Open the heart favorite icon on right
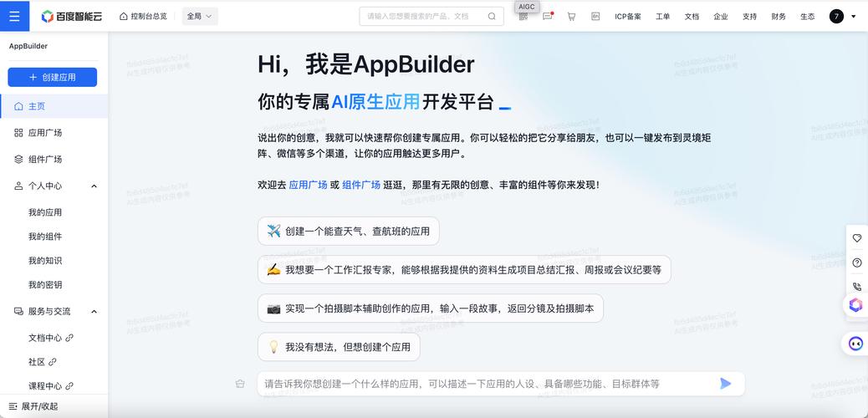This screenshot has height=418, width=868. point(857,238)
